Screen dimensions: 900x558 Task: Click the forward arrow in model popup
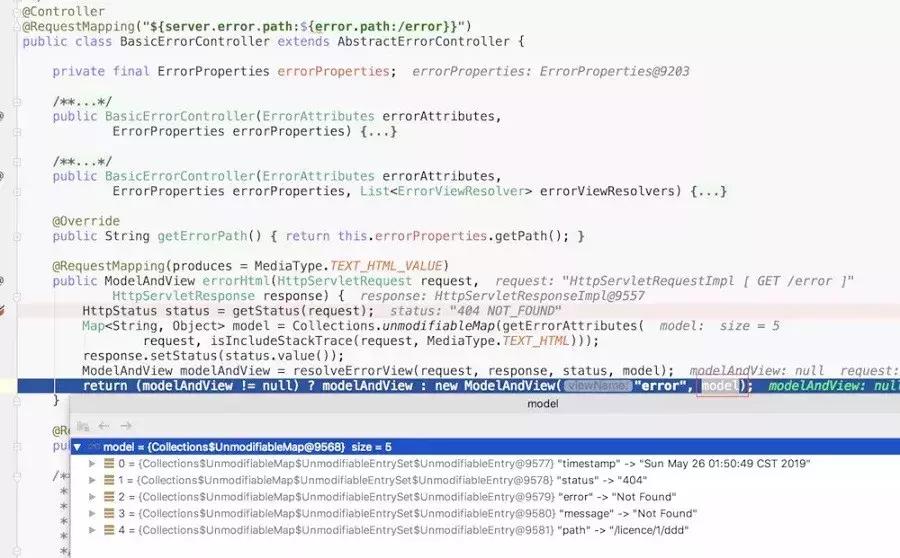point(126,425)
